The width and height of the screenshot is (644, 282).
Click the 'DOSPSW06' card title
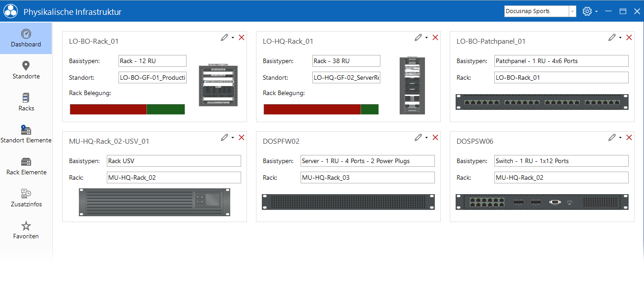pos(475,141)
